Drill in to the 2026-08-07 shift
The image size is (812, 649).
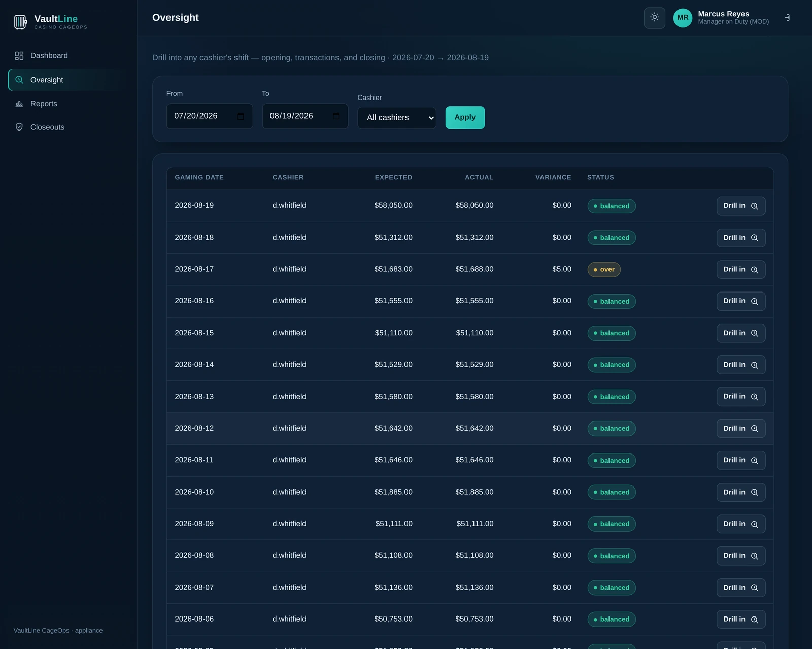741,588
